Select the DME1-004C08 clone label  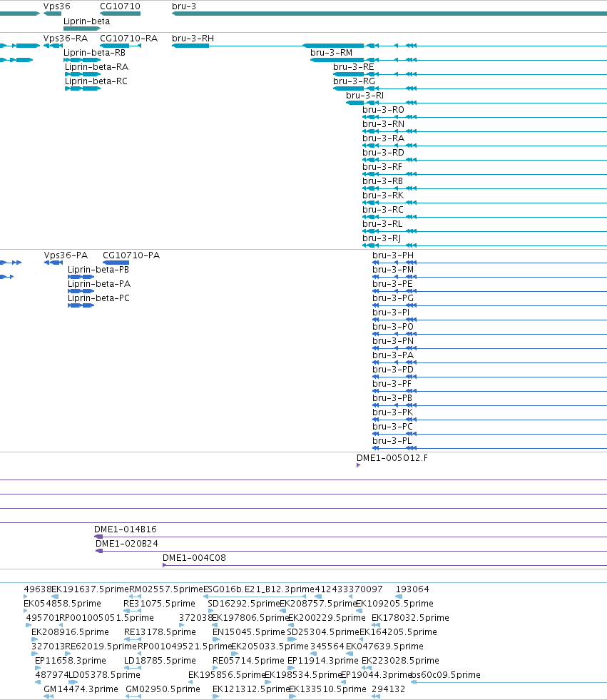tap(194, 558)
